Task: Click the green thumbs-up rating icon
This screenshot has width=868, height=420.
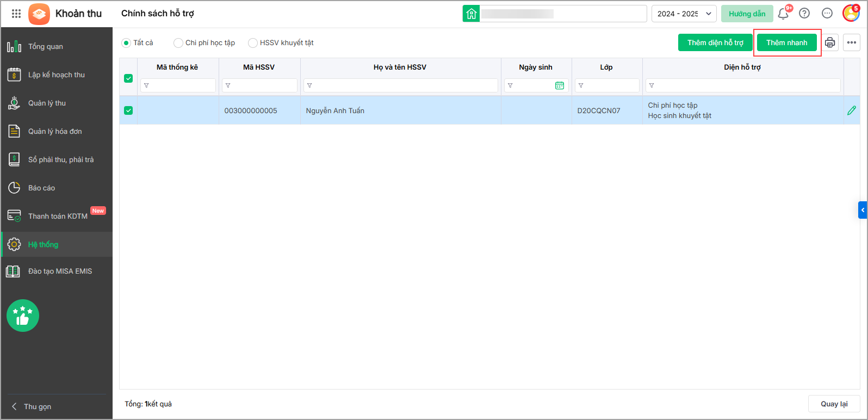Action: point(23,316)
